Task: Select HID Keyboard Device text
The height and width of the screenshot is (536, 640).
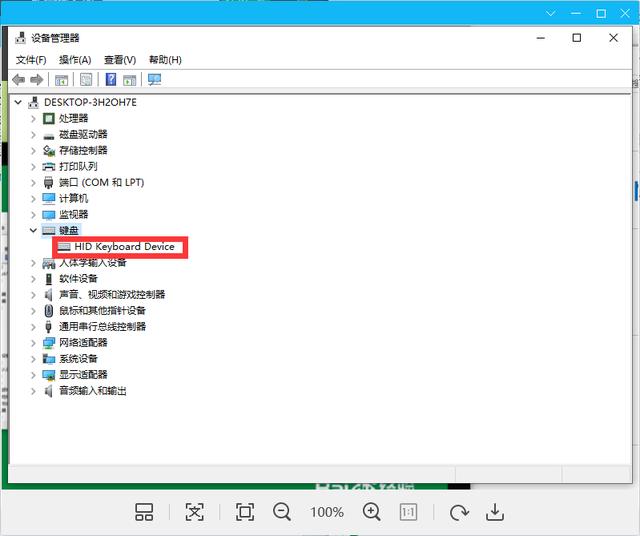Action: (x=124, y=247)
